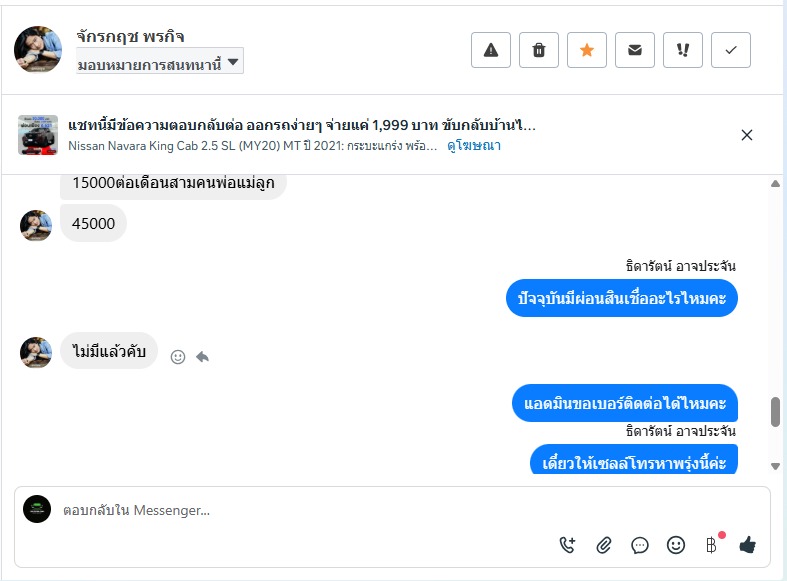Open the มอบหมายการสนทนานี้ assignment dropdown

tap(160, 63)
